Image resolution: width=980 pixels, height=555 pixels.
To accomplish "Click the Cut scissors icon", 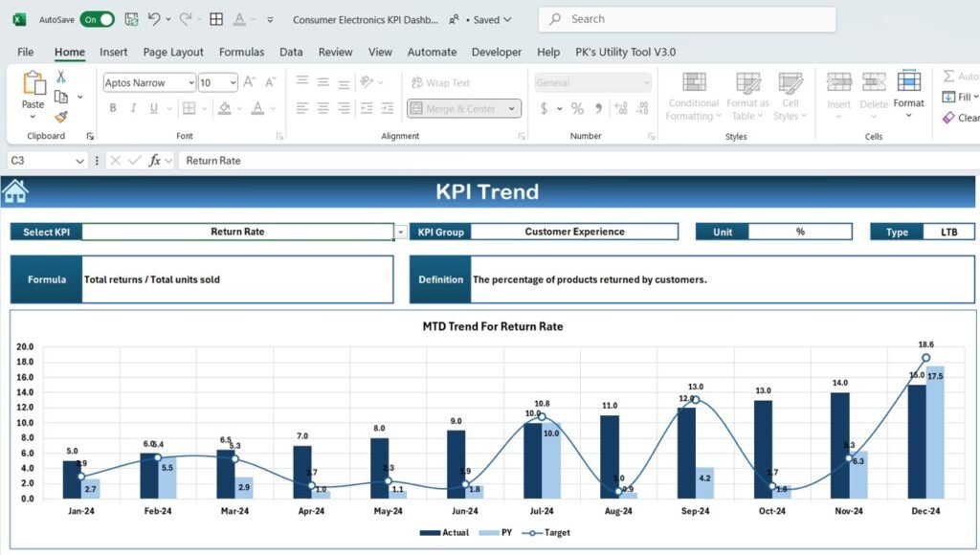I will [x=59, y=75].
